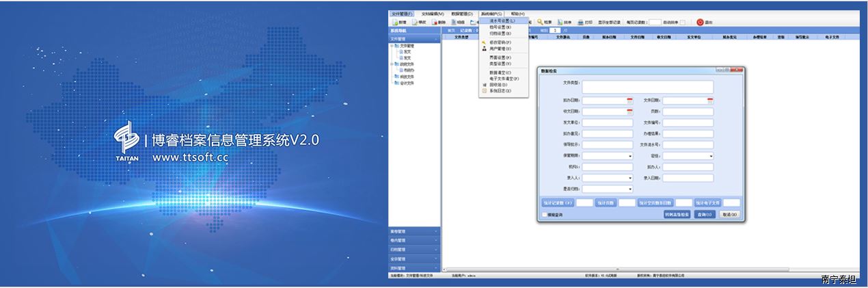Open calendar picker for 拟办日期 field

click(x=629, y=101)
